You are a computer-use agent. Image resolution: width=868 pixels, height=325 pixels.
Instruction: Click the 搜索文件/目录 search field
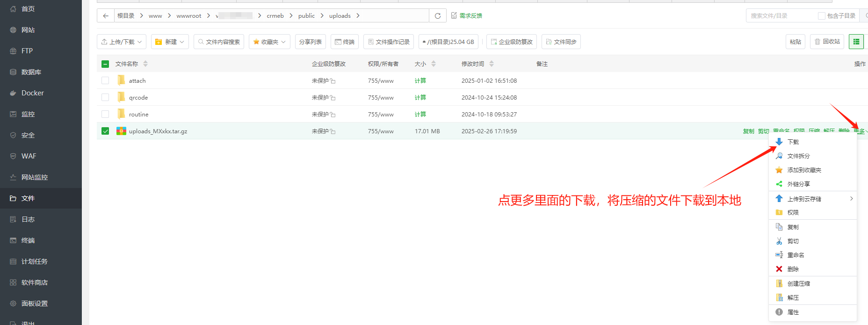click(781, 16)
